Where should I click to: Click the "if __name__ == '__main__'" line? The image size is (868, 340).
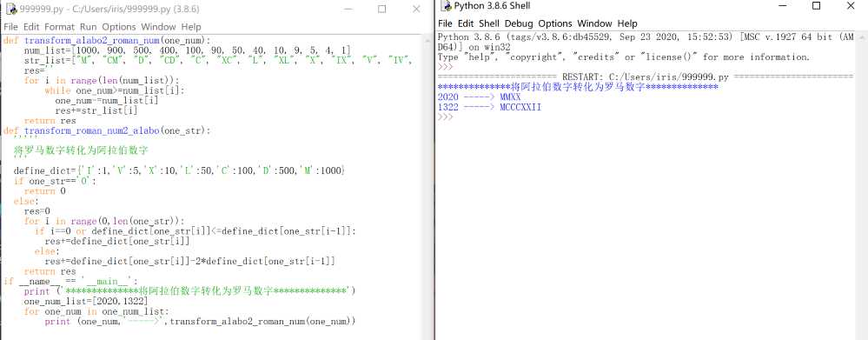pos(70,281)
